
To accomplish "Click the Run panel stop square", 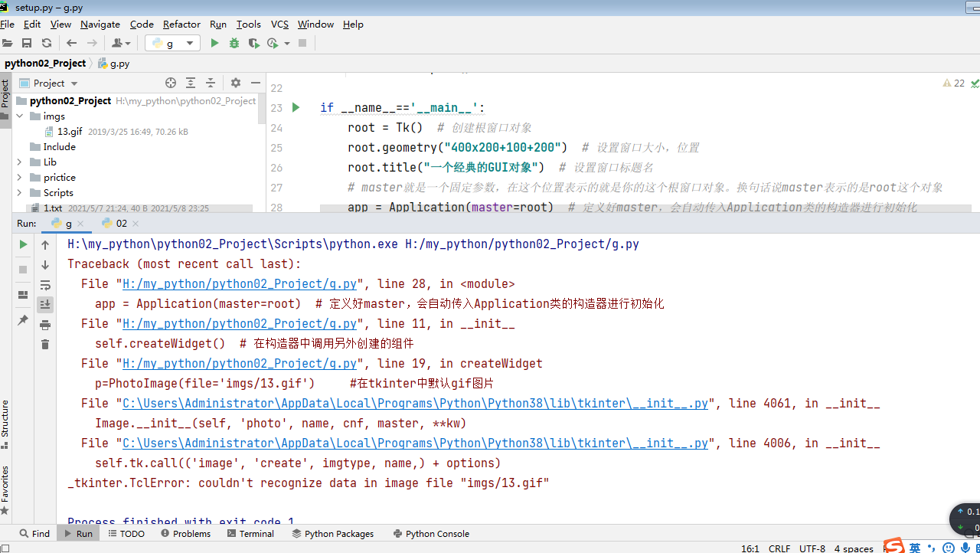I will pos(23,270).
